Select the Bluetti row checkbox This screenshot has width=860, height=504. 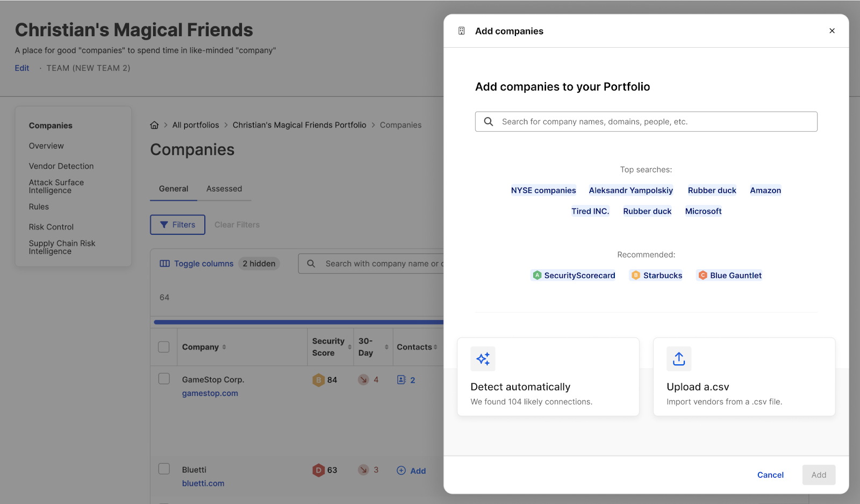tap(164, 469)
